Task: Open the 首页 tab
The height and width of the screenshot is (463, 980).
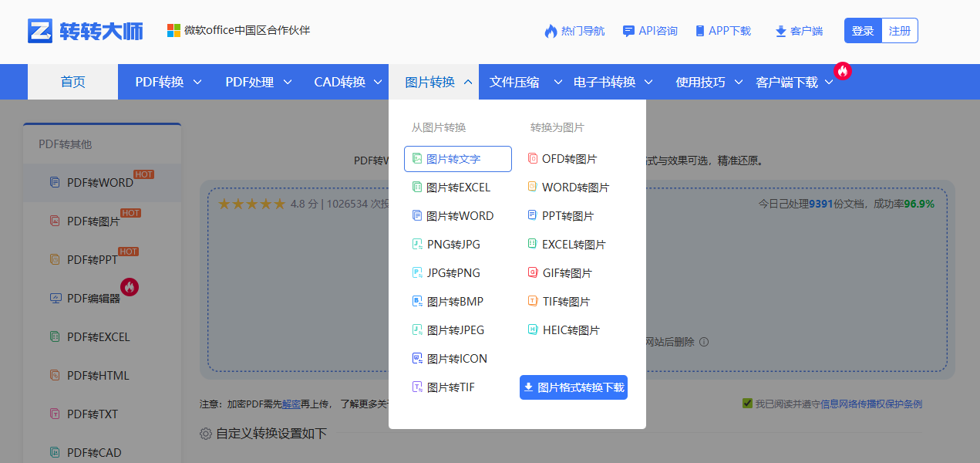Action: [x=72, y=82]
